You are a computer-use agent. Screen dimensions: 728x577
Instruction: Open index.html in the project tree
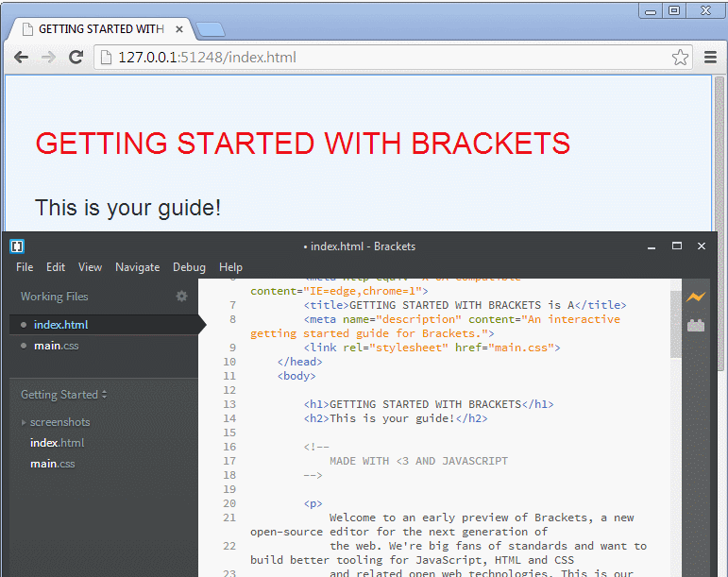pyautogui.click(x=57, y=443)
